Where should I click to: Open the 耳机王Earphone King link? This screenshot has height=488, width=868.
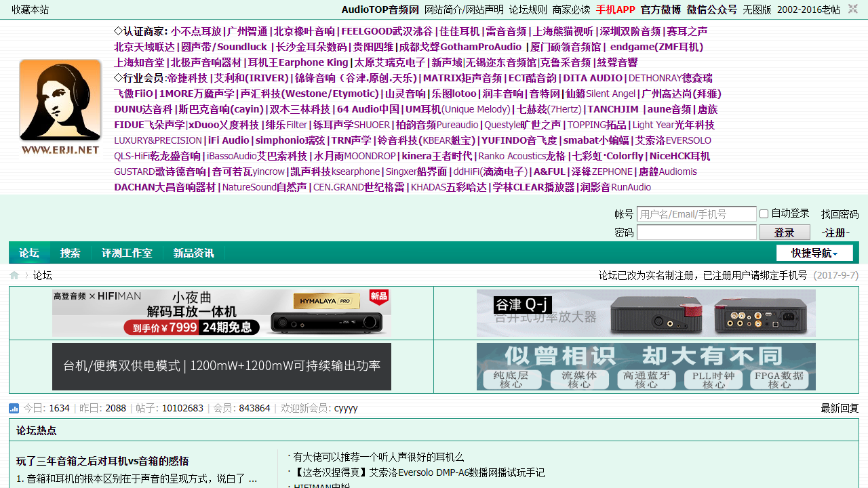pos(298,62)
